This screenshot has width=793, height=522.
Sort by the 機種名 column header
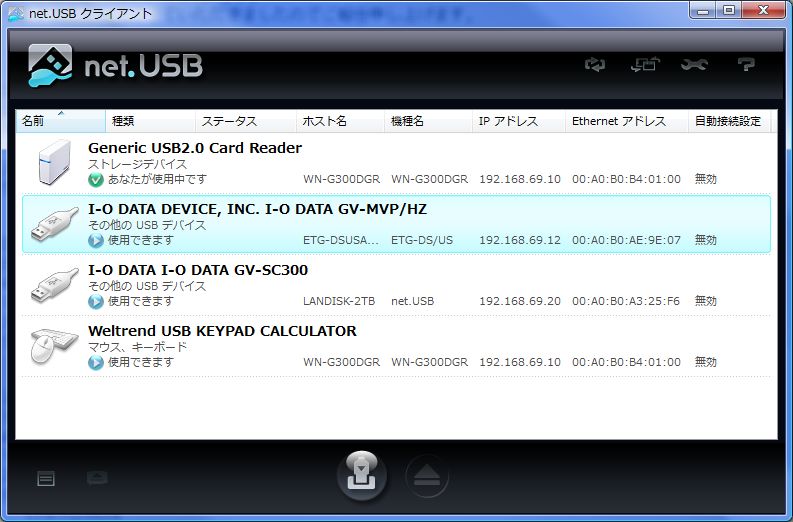tap(428, 121)
